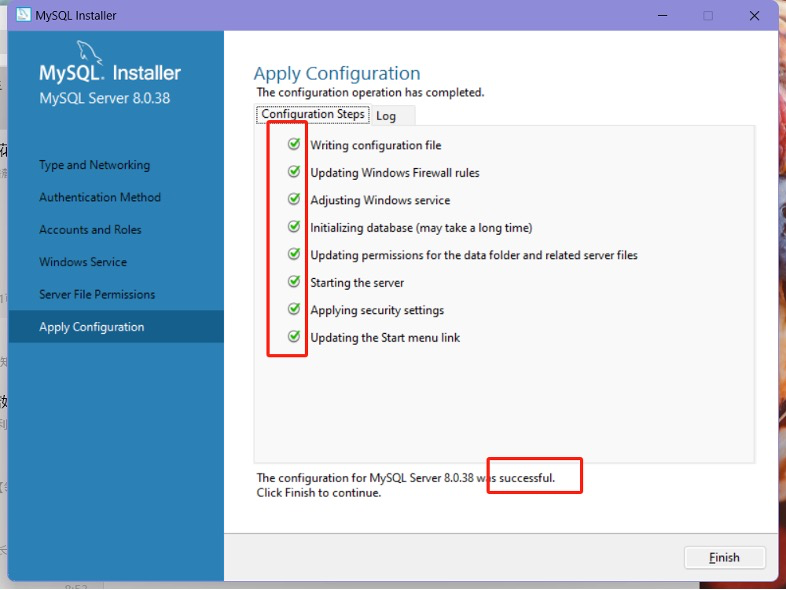Click the checkmark next to Updating Windows Firewall rules
This screenshot has width=786, height=590.
(294, 172)
